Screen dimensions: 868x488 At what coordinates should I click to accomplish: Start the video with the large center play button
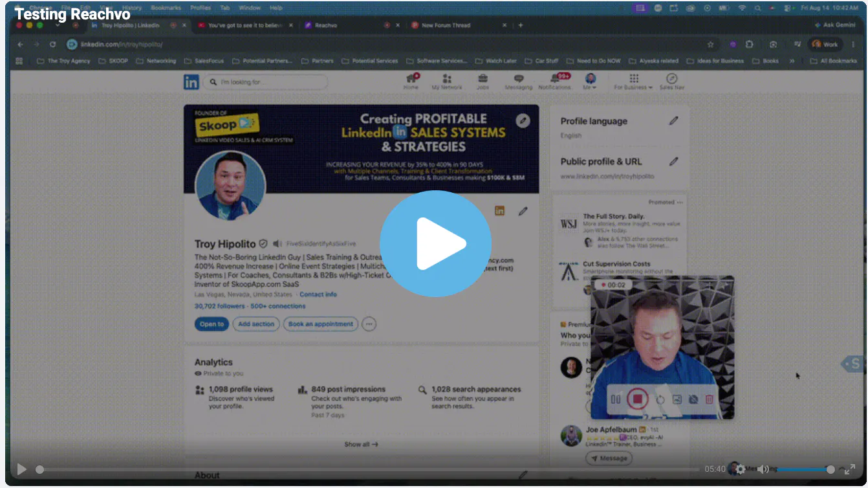pyautogui.click(x=435, y=244)
